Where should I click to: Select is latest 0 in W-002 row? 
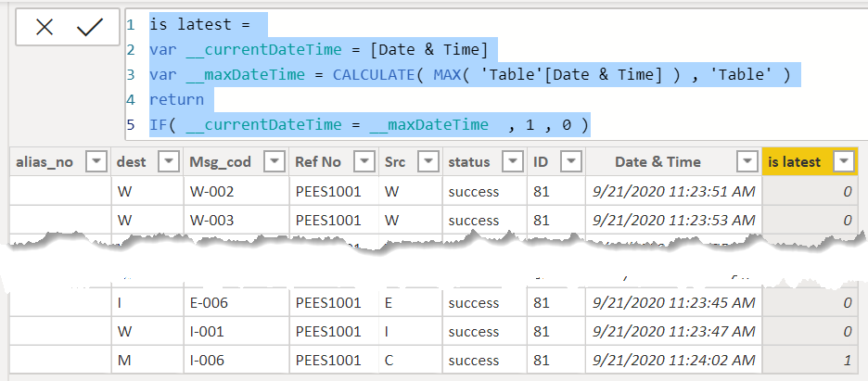click(810, 191)
